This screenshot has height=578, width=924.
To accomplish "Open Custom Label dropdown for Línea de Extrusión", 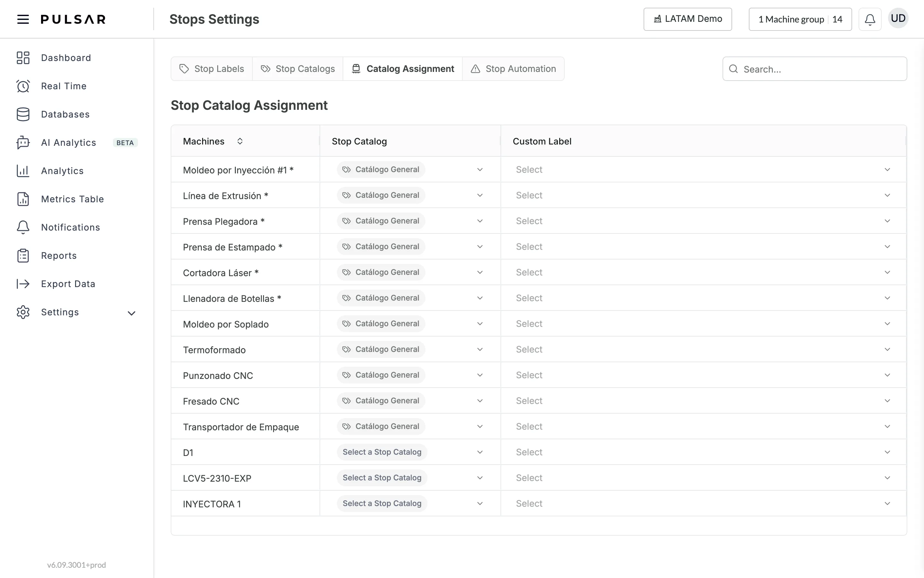I will tap(703, 195).
